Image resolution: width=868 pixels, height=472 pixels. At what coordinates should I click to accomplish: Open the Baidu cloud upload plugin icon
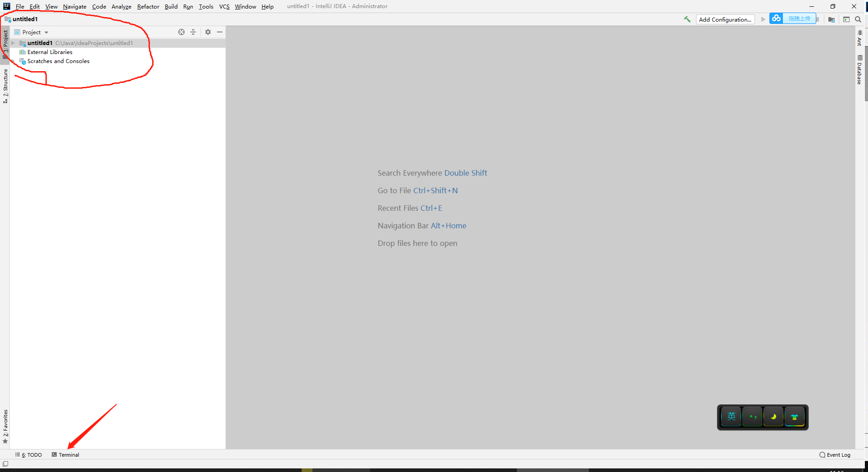tap(776, 18)
